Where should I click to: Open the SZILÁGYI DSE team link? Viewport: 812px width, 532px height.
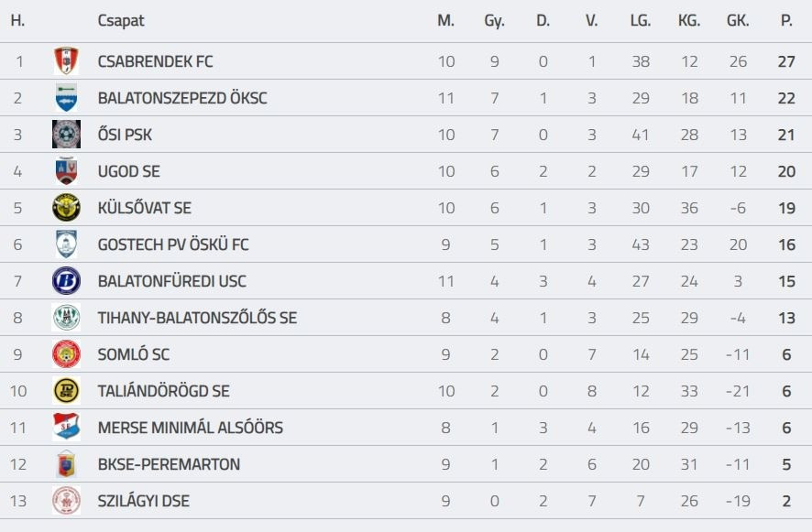click(143, 501)
